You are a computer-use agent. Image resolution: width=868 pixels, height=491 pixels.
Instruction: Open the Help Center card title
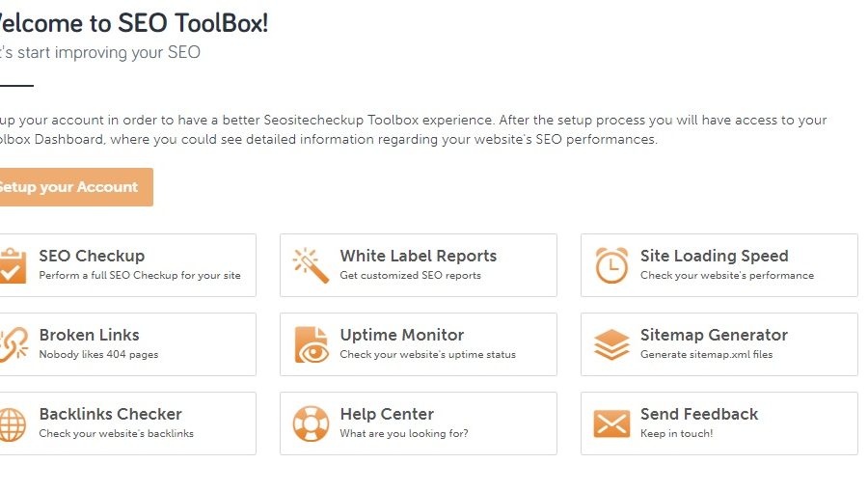[387, 414]
